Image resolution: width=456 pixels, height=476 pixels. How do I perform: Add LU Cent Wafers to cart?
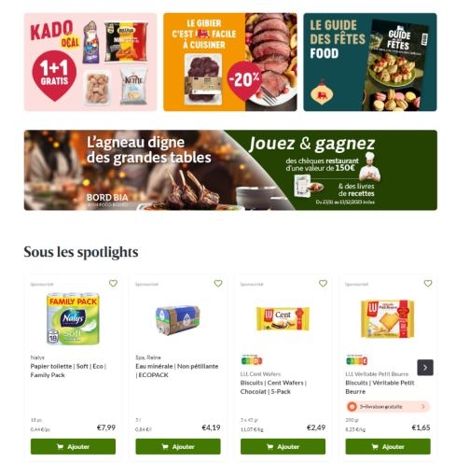tap(283, 446)
